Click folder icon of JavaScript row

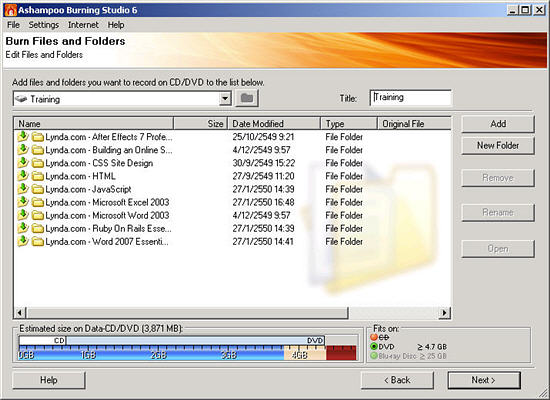pyautogui.click(x=38, y=189)
